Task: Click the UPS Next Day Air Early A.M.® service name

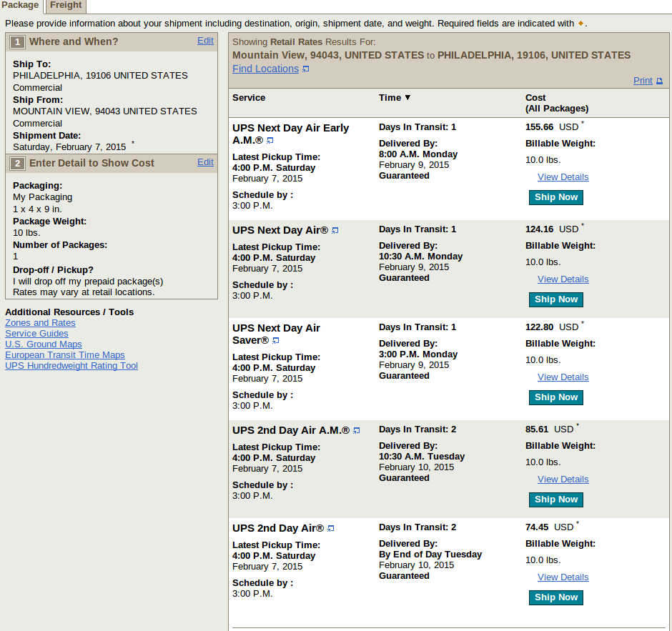Action: (290, 134)
